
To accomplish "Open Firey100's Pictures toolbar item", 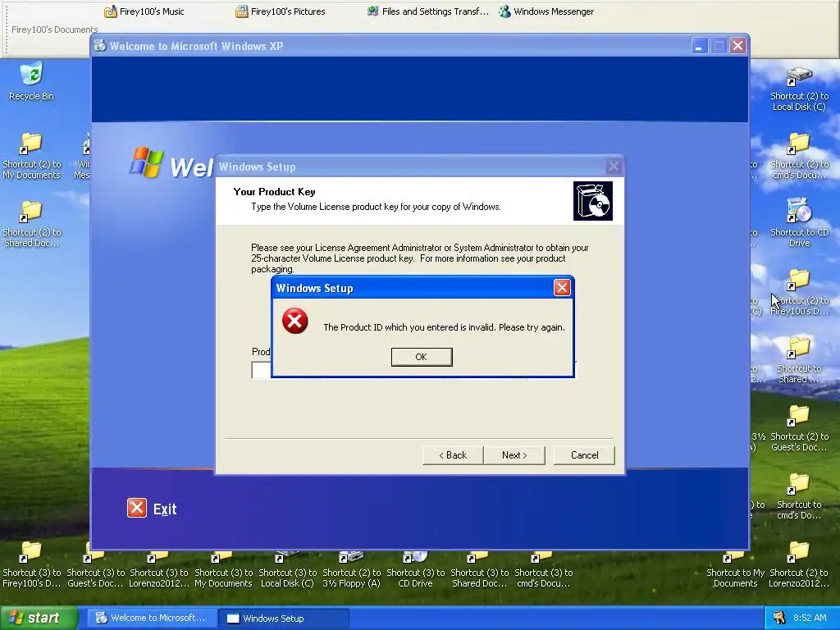I will (x=281, y=11).
